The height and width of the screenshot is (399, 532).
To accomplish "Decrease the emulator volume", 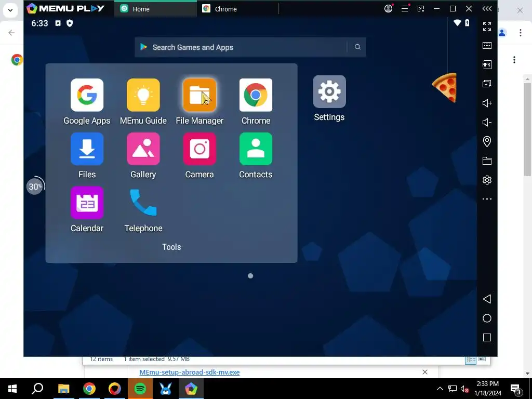I will (487, 122).
